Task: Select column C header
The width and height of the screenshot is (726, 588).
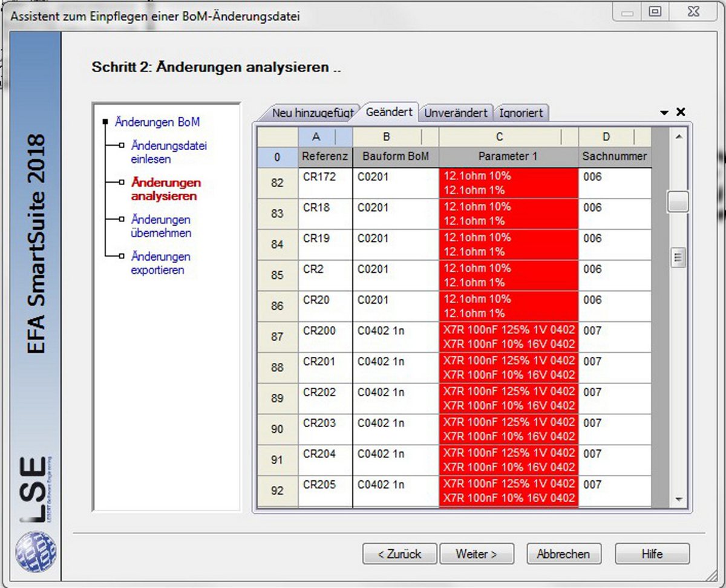Action: coord(509,137)
